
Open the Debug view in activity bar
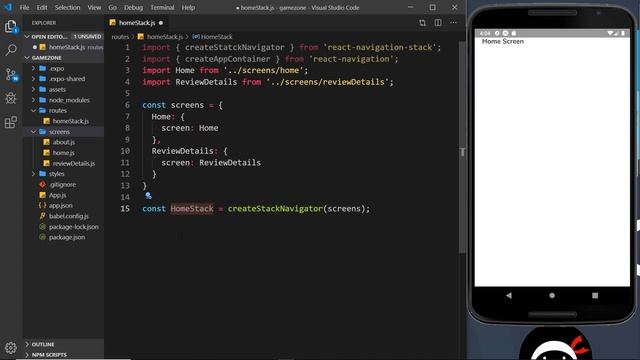[11, 98]
